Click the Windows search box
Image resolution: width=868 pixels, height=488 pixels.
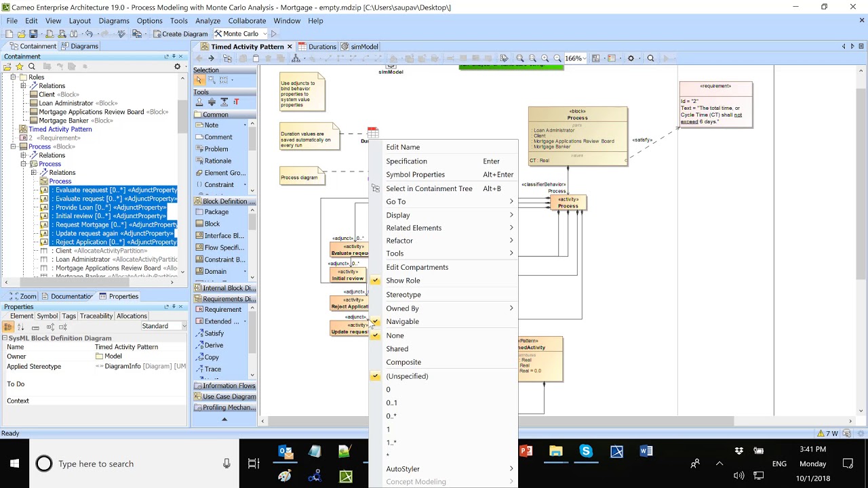coord(134,464)
